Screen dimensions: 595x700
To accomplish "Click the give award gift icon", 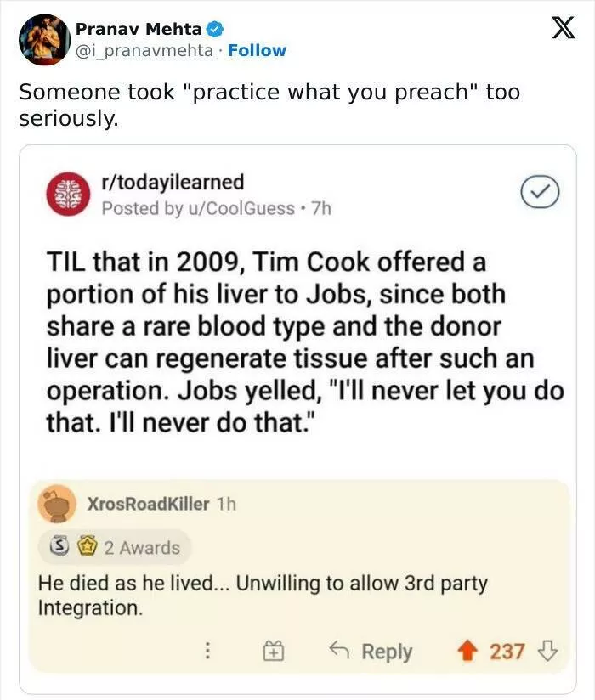I will (x=272, y=652).
